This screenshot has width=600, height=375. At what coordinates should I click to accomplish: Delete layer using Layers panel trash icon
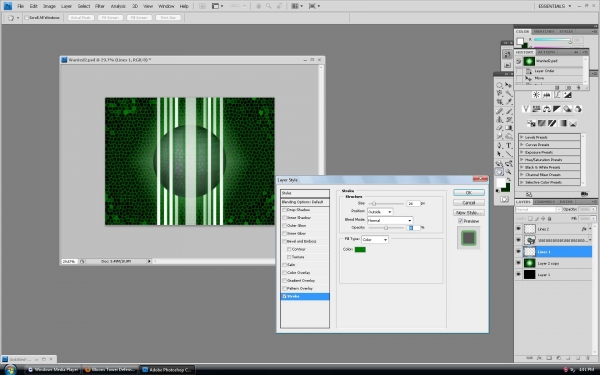coord(588,358)
